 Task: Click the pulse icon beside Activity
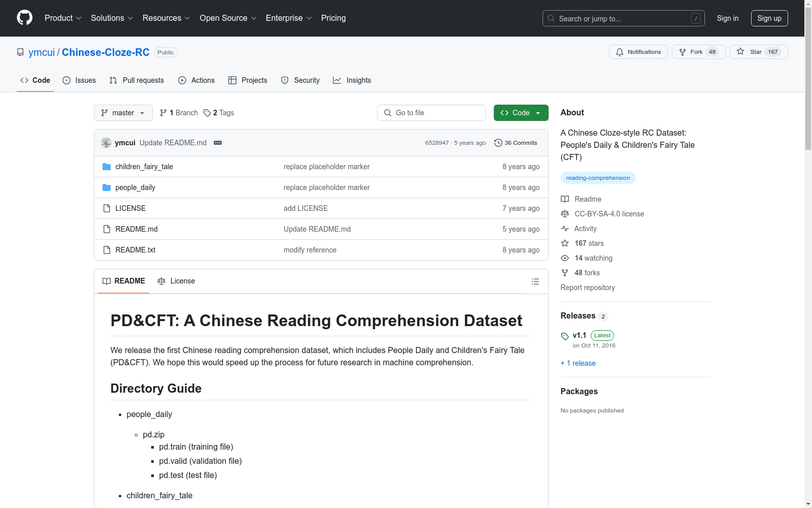click(565, 229)
